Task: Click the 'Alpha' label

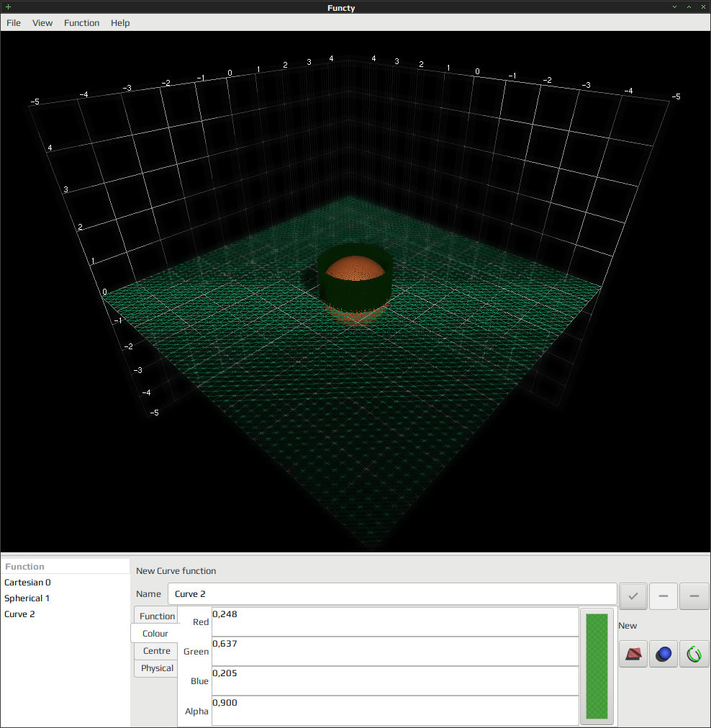Action: (196, 711)
